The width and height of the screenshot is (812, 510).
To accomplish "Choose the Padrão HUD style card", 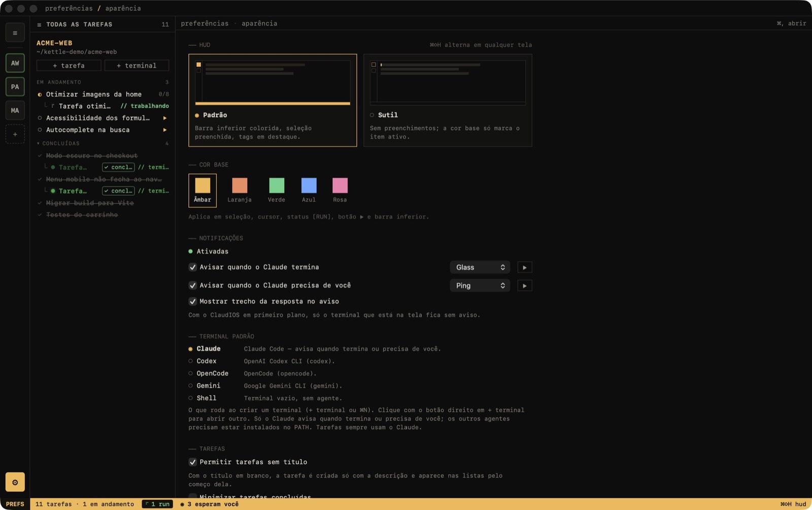I will pos(273,100).
